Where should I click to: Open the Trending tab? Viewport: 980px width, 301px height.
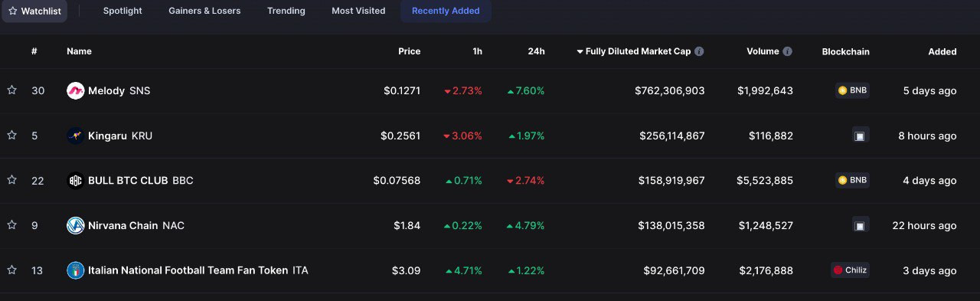(286, 11)
